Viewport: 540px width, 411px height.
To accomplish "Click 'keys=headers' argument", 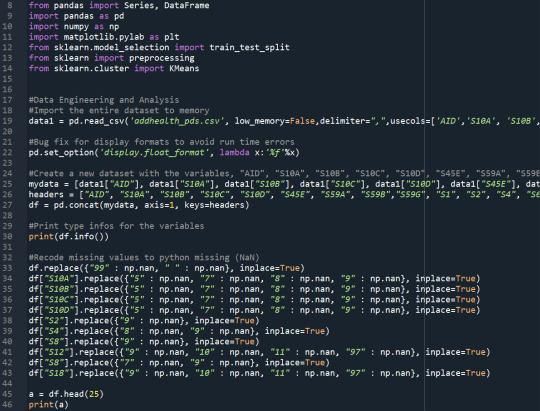I will [214, 205].
